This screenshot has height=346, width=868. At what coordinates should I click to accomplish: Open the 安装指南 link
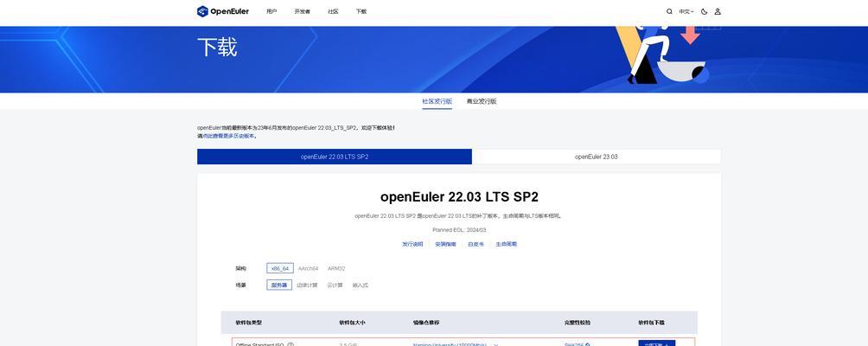tap(445, 244)
